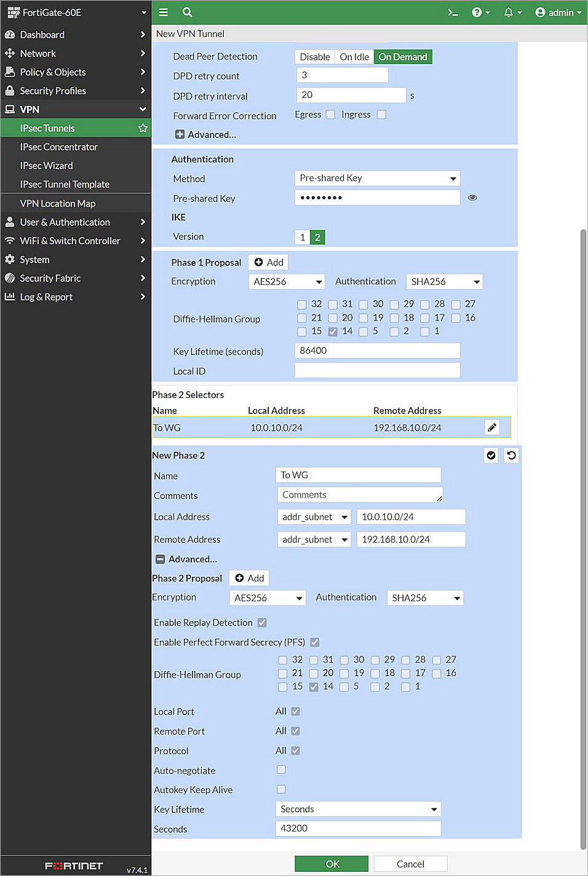The height and width of the screenshot is (876, 588).
Task: Open the CLI console icon
Action: [453, 12]
